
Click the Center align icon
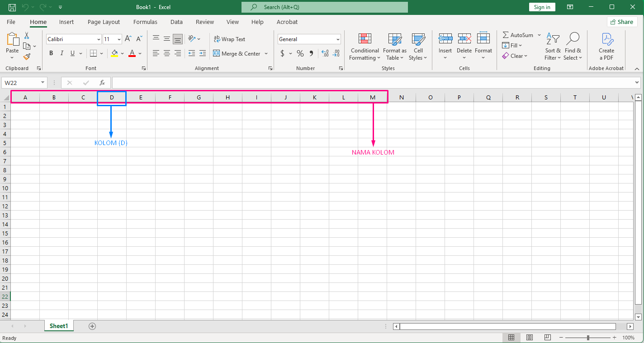(x=167, y=53)
